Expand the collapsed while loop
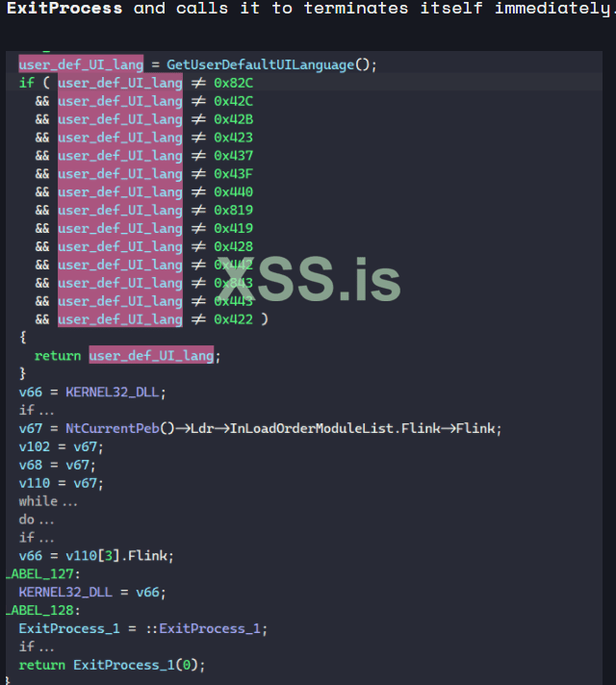616x685 pixels. [x=48, y=501]
